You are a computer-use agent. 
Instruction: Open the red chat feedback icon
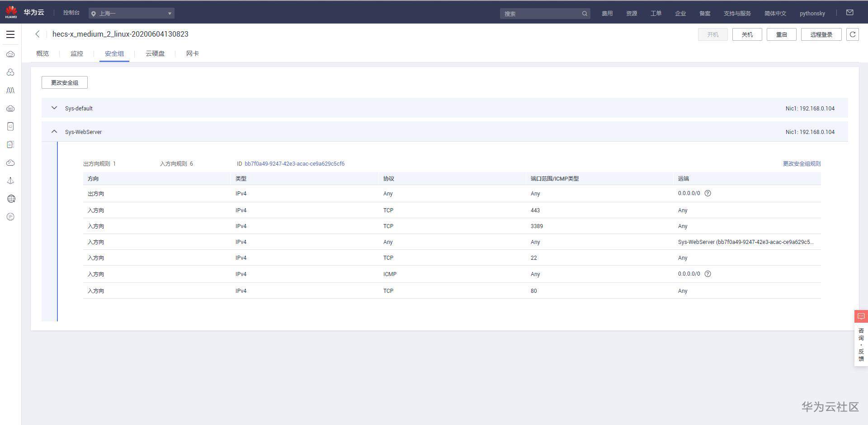pos(861,316)
